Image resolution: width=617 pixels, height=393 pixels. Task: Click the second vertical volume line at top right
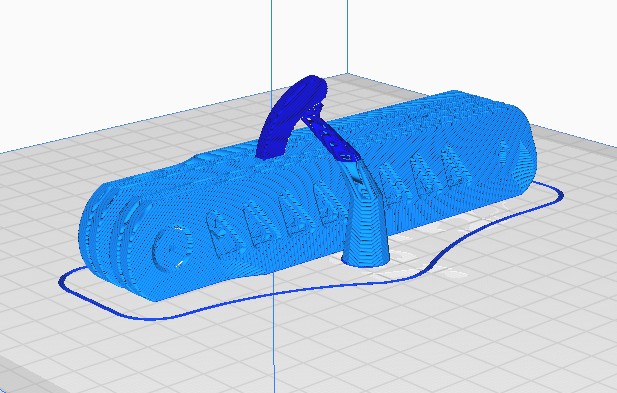[347, 36]
